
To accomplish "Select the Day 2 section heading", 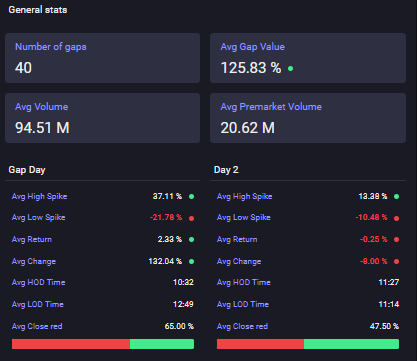I will pyautogui.click(x=226, y=170).
